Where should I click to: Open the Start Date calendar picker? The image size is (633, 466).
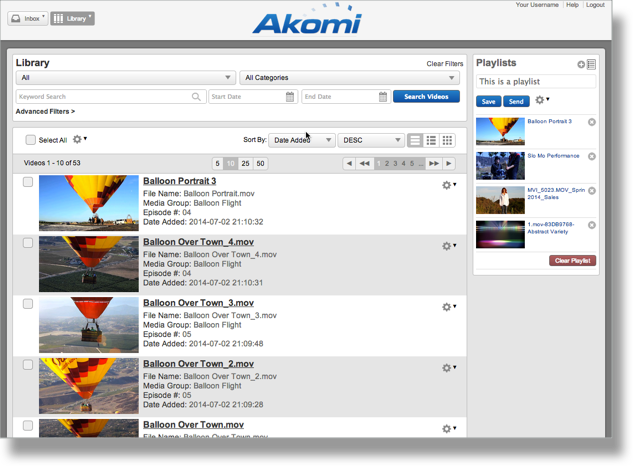pos(290,97)
